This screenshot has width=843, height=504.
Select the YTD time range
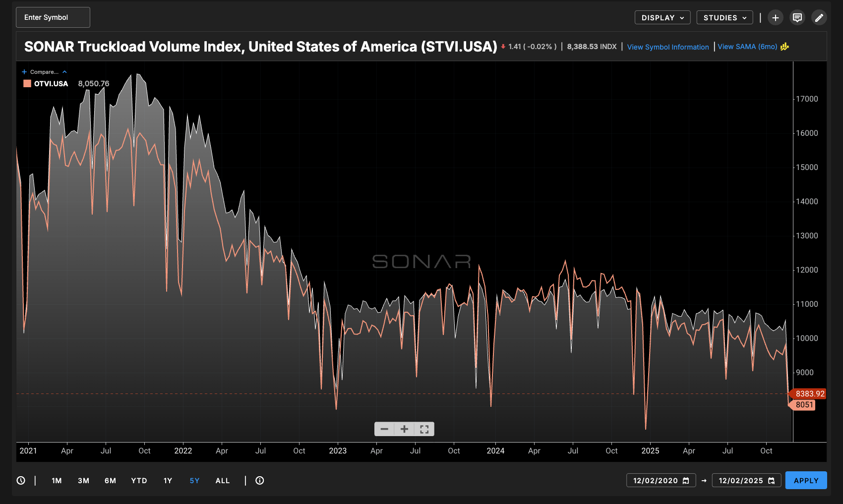click(x=139, y=481)
